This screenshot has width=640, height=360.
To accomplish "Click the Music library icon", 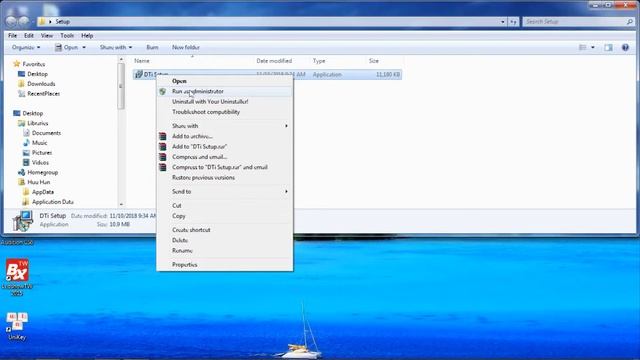I will click(26, 142).
